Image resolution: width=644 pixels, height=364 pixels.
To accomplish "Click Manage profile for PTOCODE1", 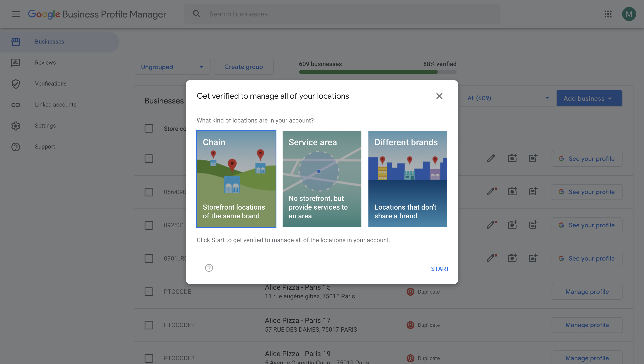I will 587,292.
